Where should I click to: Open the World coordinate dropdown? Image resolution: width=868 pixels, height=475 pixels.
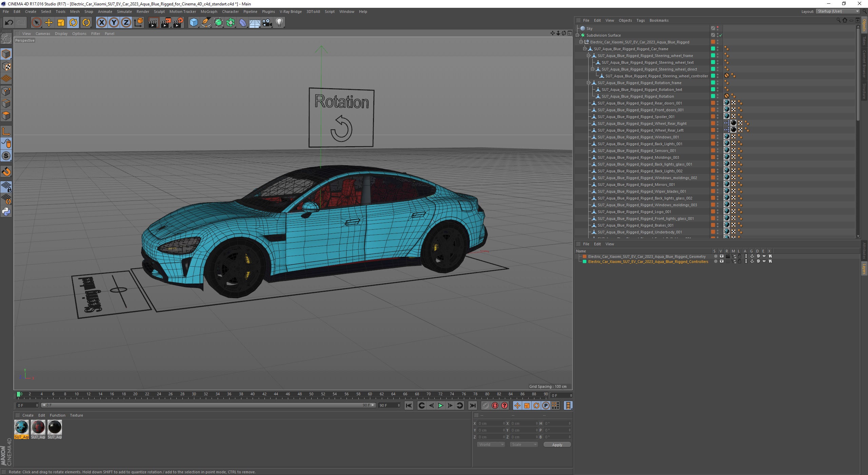click(491, 444)
